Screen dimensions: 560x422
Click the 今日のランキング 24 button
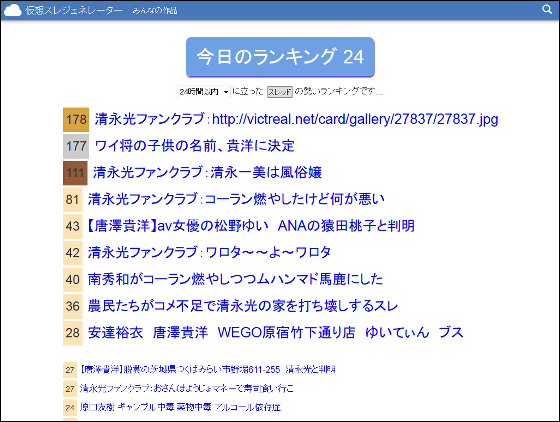pos(280,57)
